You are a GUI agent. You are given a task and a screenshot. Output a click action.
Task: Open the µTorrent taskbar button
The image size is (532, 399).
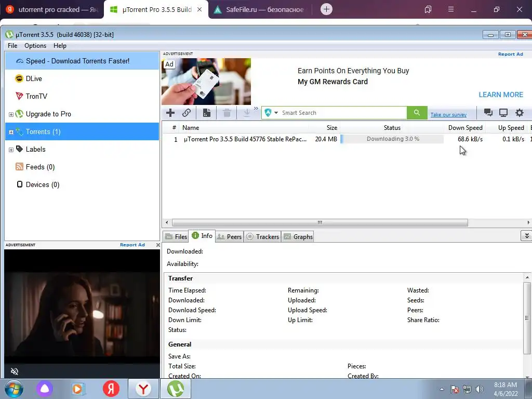[x=176, y=389]
